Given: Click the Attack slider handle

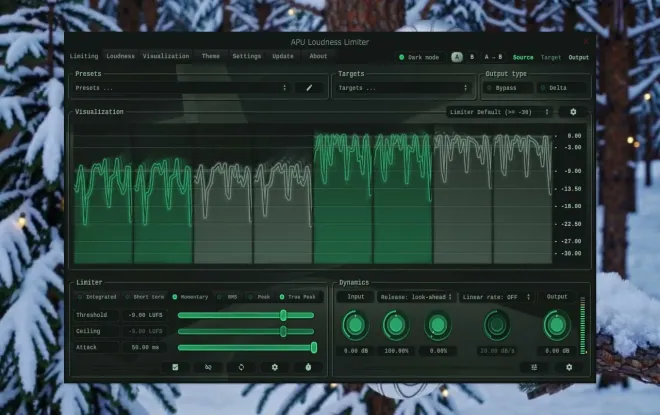Looking at the screenshot, I should point(314,347).
